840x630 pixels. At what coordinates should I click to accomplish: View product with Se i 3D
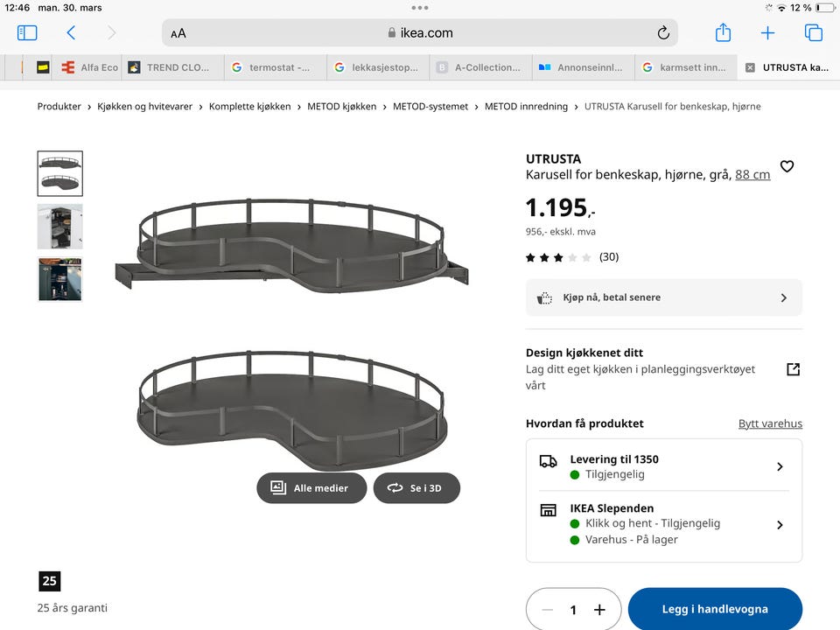416,488
